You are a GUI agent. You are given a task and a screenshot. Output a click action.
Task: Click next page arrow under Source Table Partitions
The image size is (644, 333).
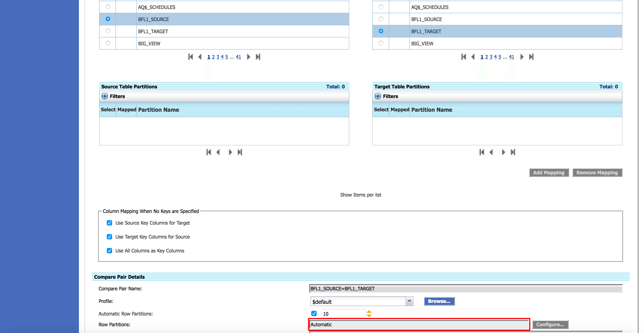coord(230,152)
